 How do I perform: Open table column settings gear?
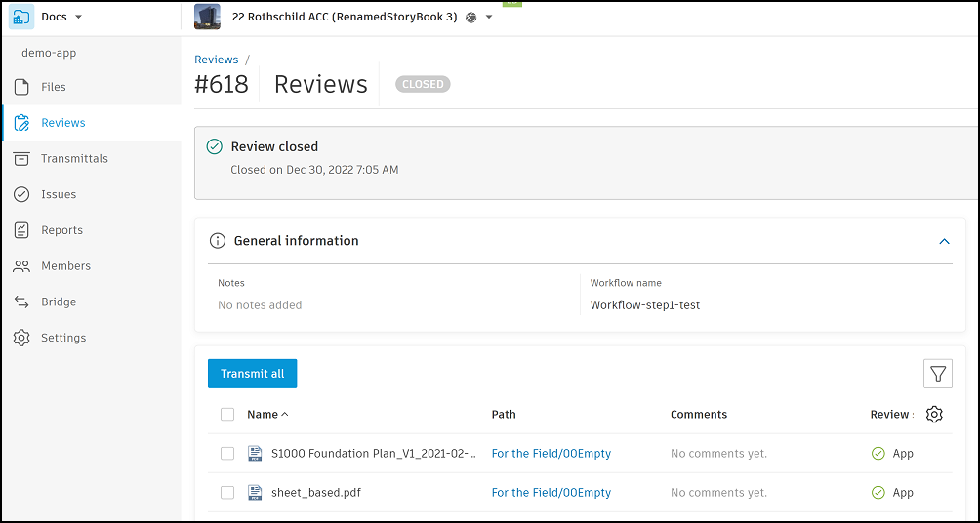[x=934, y=415]
